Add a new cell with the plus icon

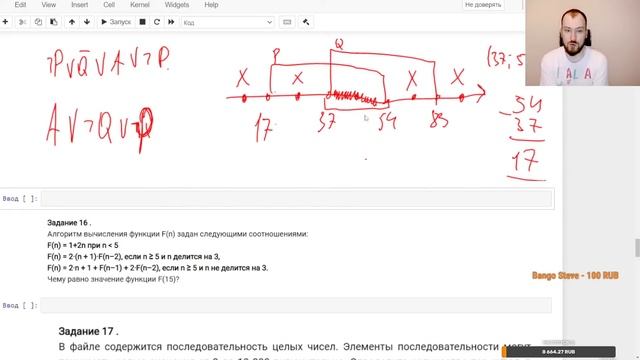[x=5, y=22]
